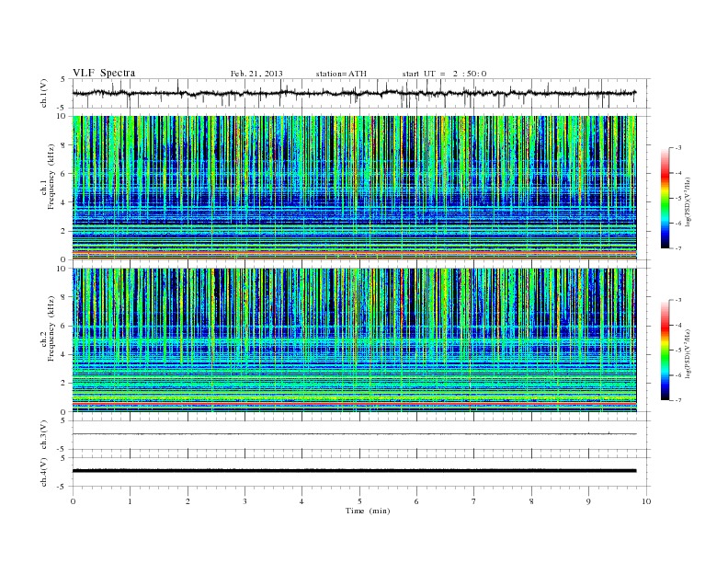Click the "ch.1(V)" waveform axis label
Viewport: 728px width, 563px height.
[44, 94]
